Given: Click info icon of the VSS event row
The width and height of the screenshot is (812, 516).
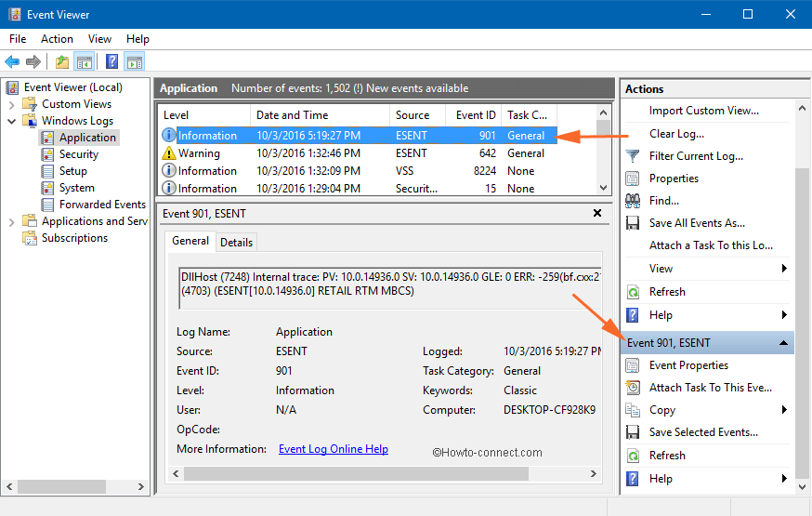Looking at the screenshot, I should [169, 170].
